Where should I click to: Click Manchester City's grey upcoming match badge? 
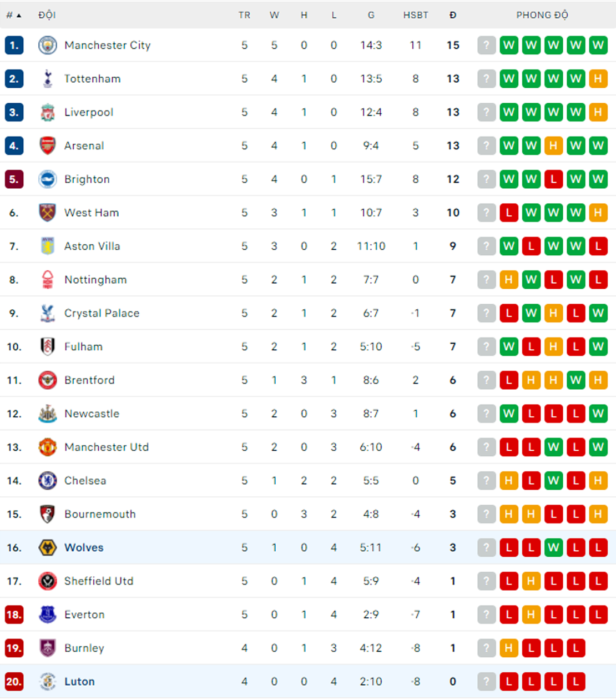tap(487, 45)
